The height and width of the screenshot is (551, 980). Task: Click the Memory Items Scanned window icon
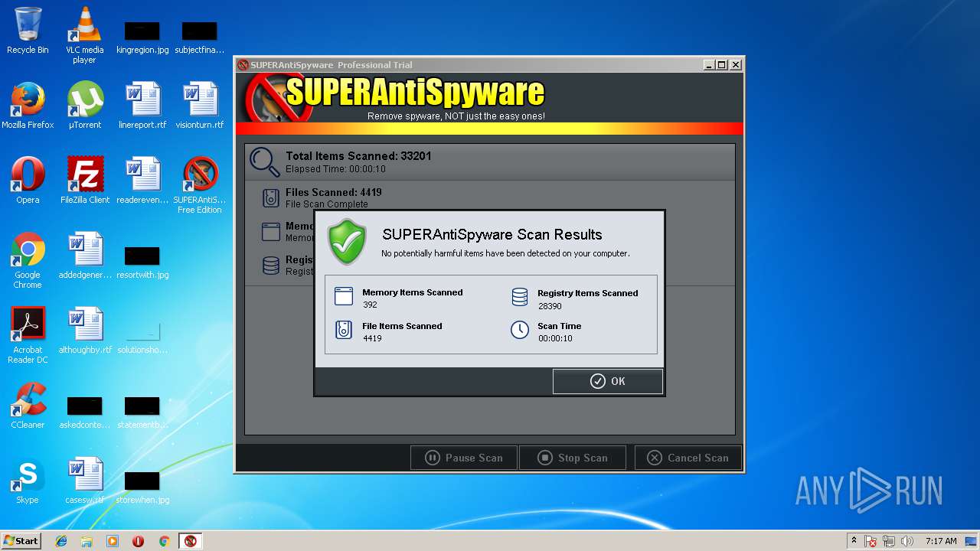[x=344, y=296]
